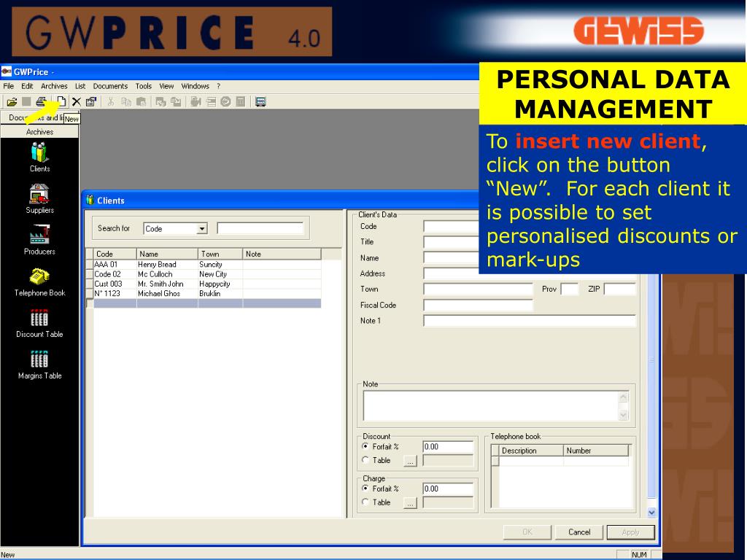Viewport: 747px width, 560px height.
Task: Click the Prov input field
Action: tap(570, 289)
